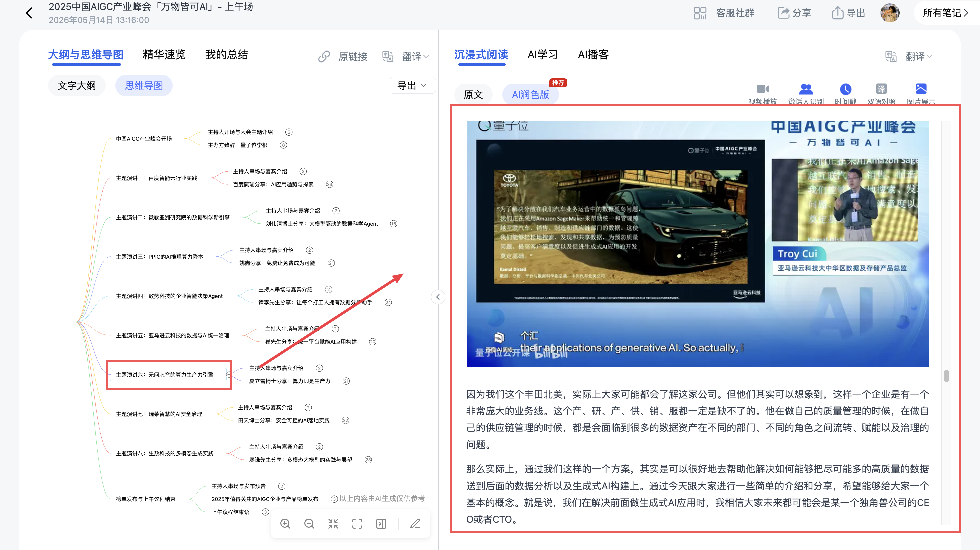Zoom in the mind map
Image resolution: width=980 pixels, height=550 pixels.
285,524
